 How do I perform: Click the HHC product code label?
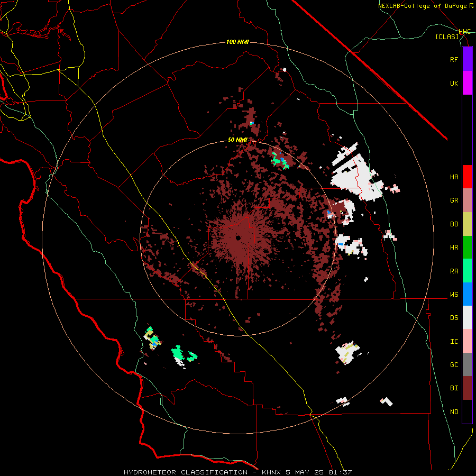(x=465, y=32)
